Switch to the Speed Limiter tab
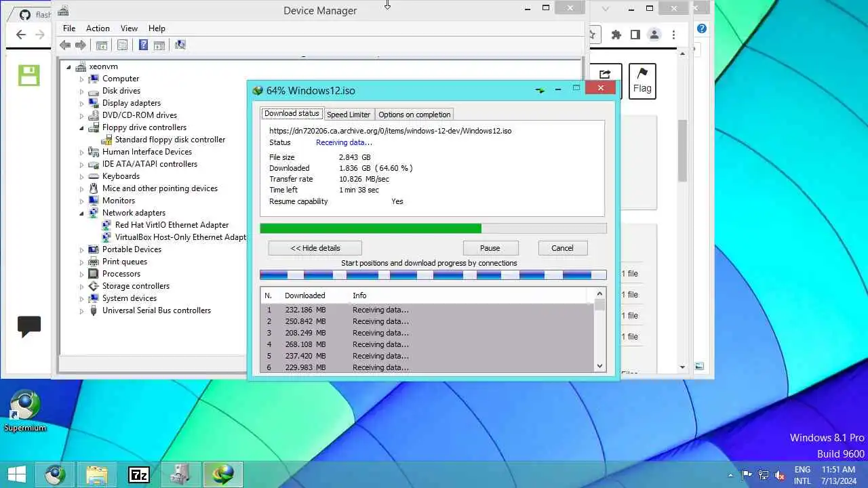 [x=349, y=115]
